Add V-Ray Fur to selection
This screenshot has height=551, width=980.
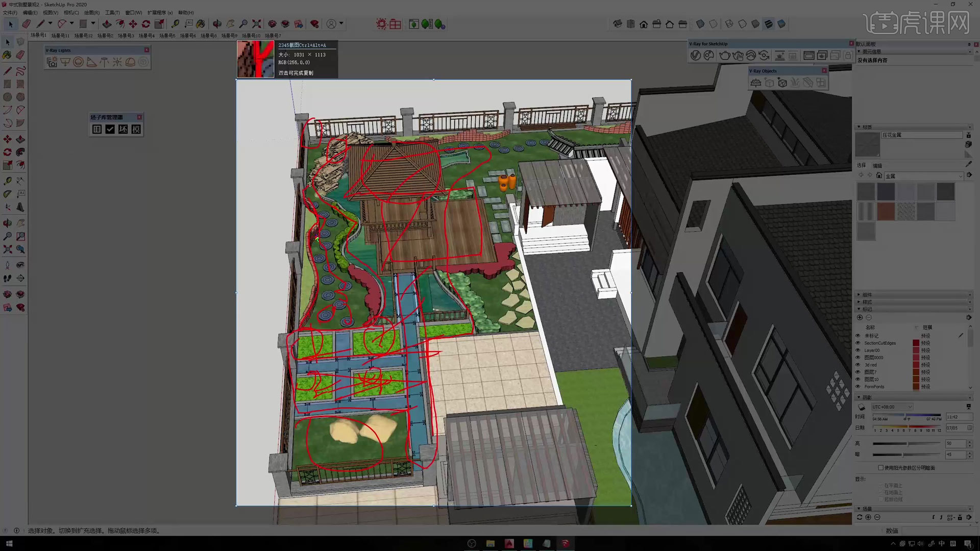795,83
